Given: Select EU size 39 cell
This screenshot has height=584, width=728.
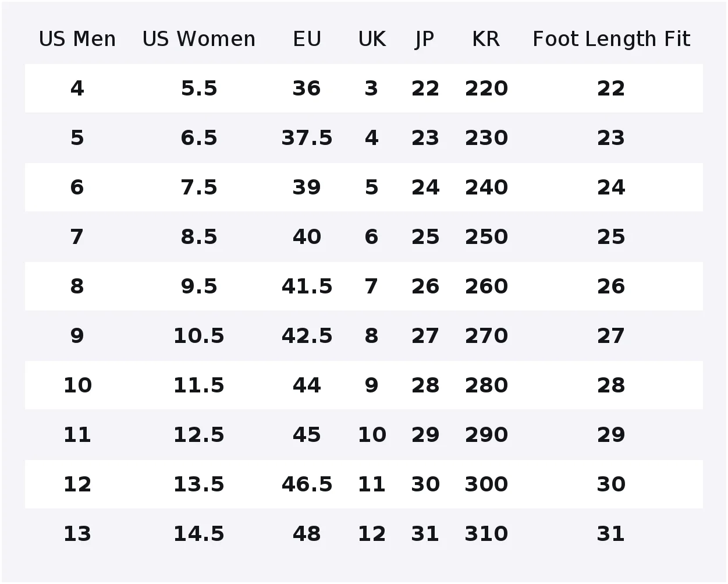Looking at the screenshot, I should [307, 187].
